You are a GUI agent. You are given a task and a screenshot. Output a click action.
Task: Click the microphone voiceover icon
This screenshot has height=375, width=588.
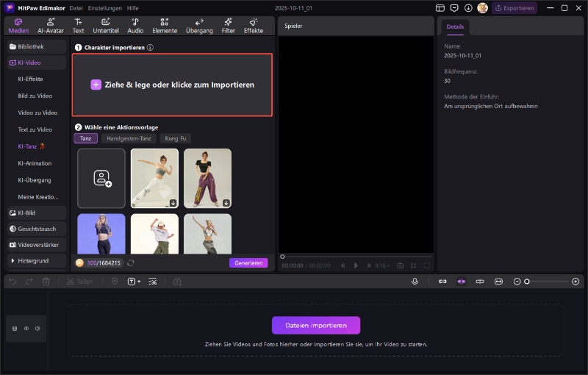click(415, 282)
